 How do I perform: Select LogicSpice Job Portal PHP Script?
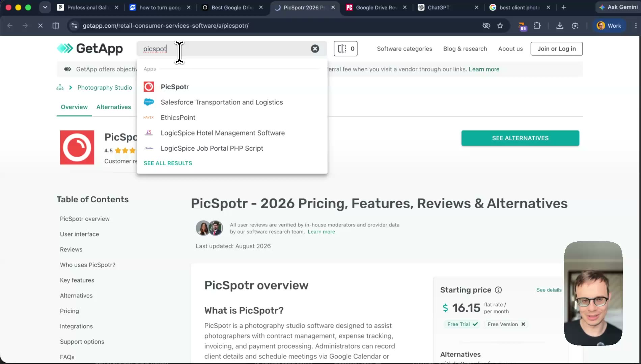coord(212,148)
